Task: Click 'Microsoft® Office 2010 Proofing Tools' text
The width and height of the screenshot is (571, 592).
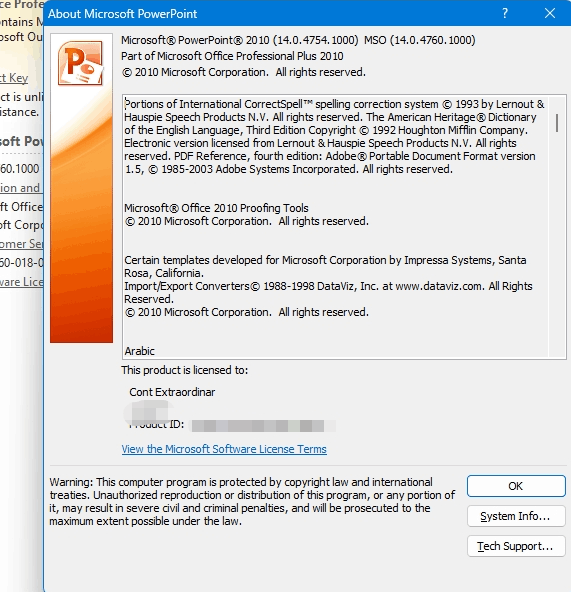Action: (216, 208)
